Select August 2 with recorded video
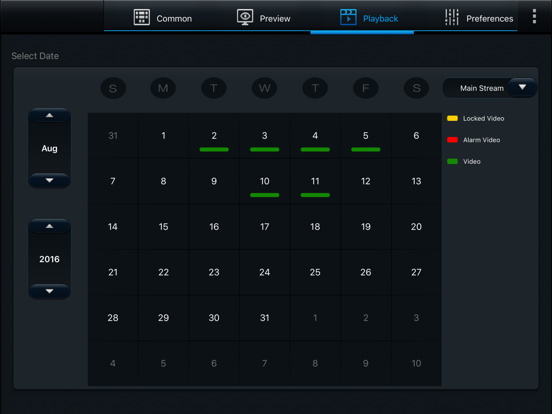This screenshot has width=552, height=414. coord(214,136)
